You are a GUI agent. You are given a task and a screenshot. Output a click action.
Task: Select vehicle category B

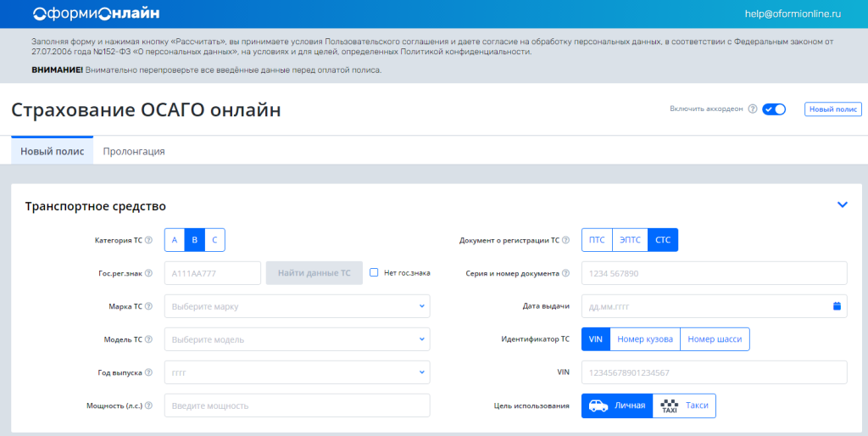194,240
